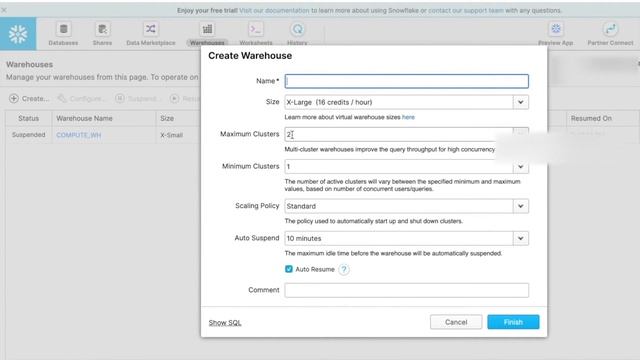
Task: Click the Finish button
Action: click(513, 322)
